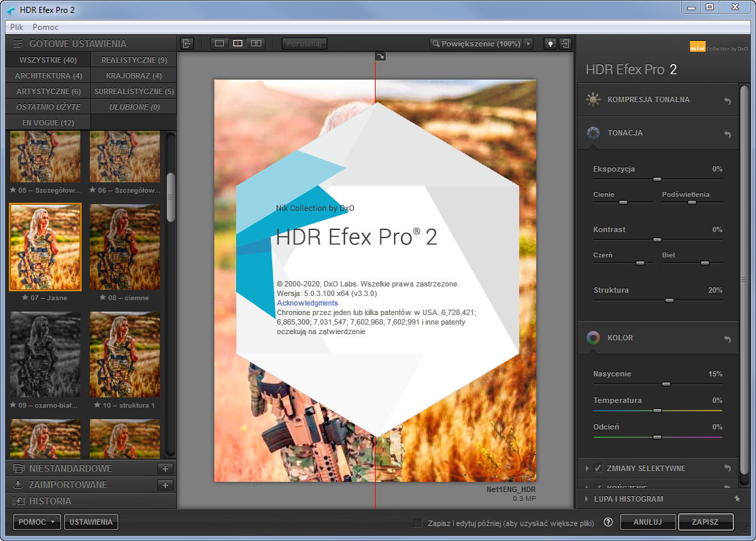The width and height of the screenshot is (756, 541).
Task: Reset the Tonacja section
Action: pos(727,134)
